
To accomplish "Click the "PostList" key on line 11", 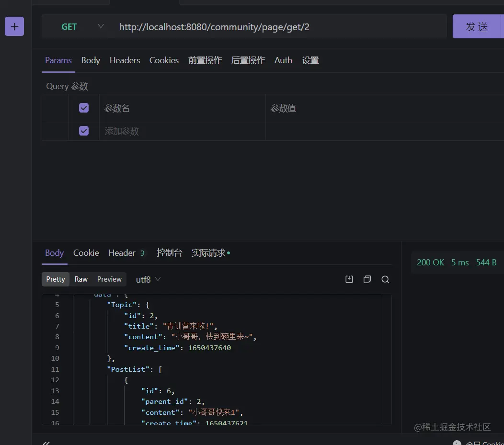I will coord(128,369).
